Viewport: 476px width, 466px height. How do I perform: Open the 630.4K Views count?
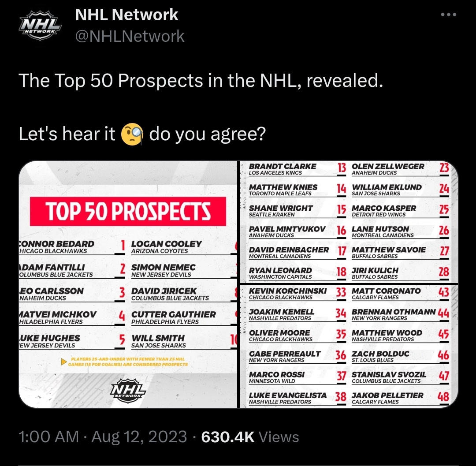250,437
